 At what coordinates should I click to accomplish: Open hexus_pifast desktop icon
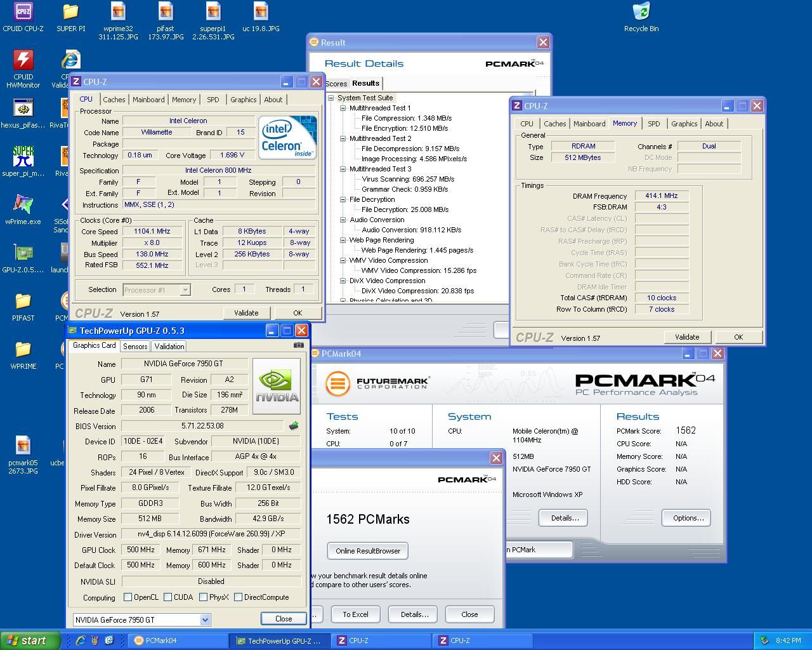(23, 114)
